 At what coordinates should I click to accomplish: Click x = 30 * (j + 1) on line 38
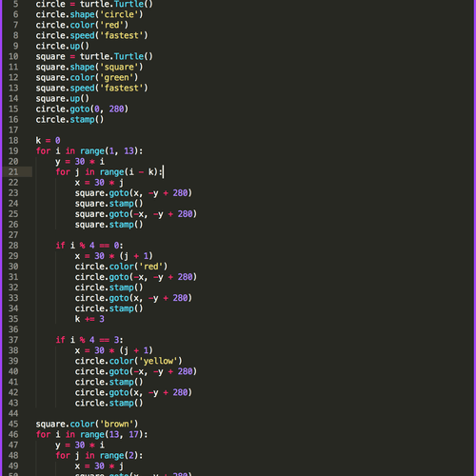click(114, 350)
